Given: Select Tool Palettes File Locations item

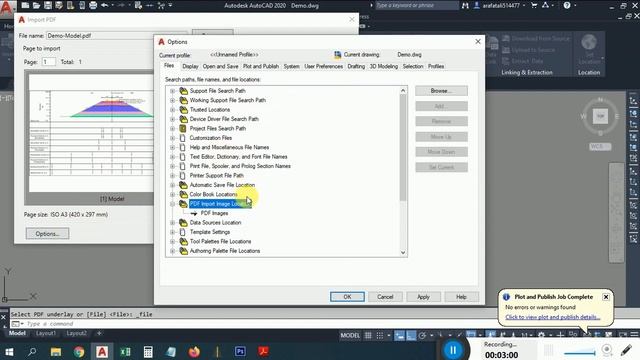Looking at the screenshot, I should pos(220,242).
